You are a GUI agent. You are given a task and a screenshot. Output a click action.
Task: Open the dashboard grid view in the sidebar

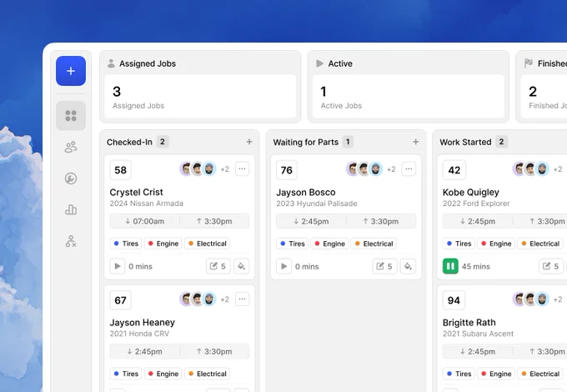(x=71, y=116)
